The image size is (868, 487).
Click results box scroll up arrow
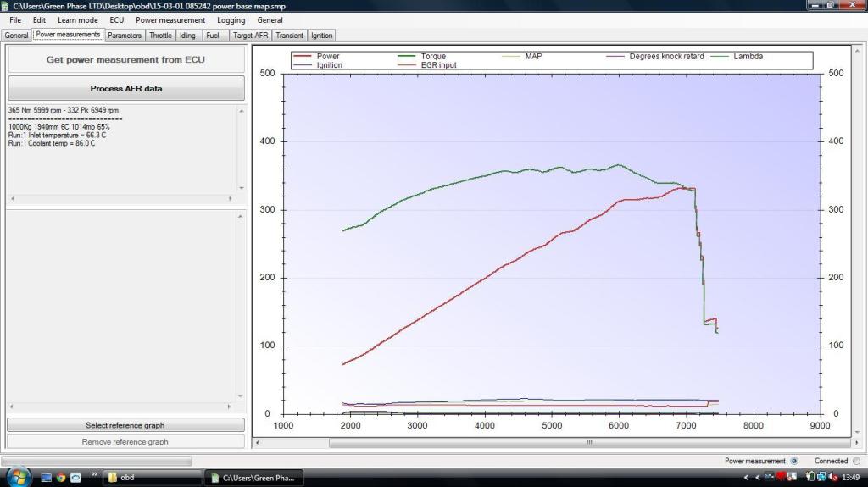(241, 111)
